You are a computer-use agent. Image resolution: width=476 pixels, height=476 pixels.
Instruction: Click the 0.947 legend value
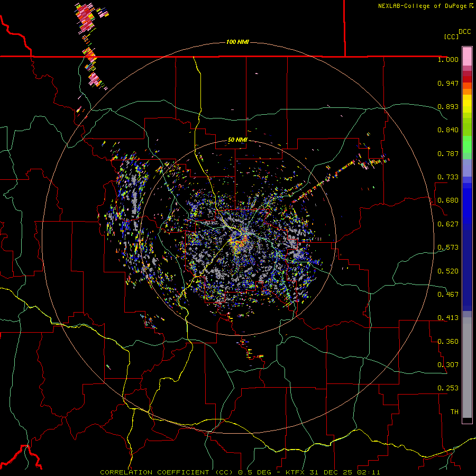tap(448, 83)
